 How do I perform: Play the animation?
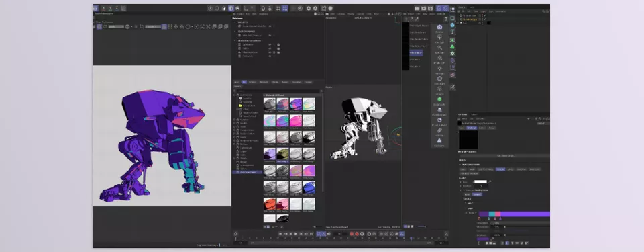pos(296,234)
